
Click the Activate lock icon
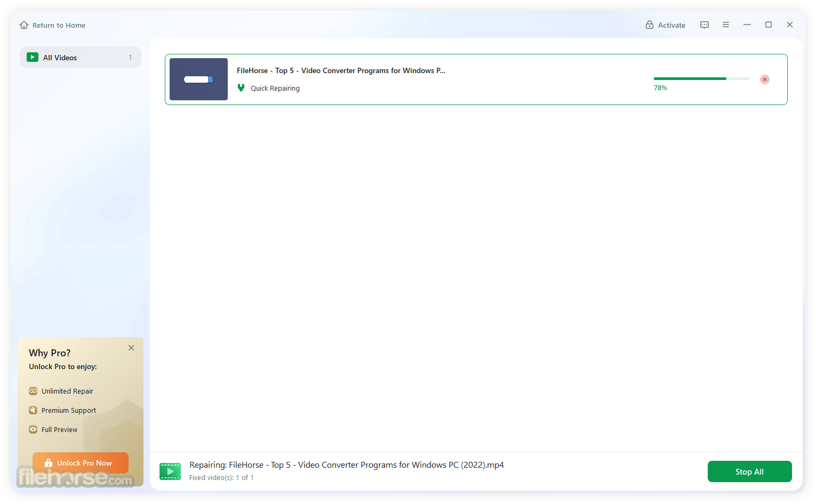coord(650,25)
